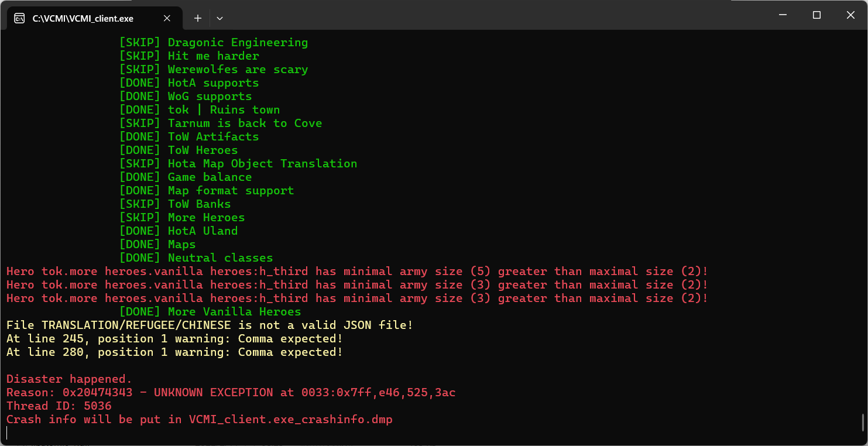
Task: Maximize the terminal window
Action: point(816,15)
